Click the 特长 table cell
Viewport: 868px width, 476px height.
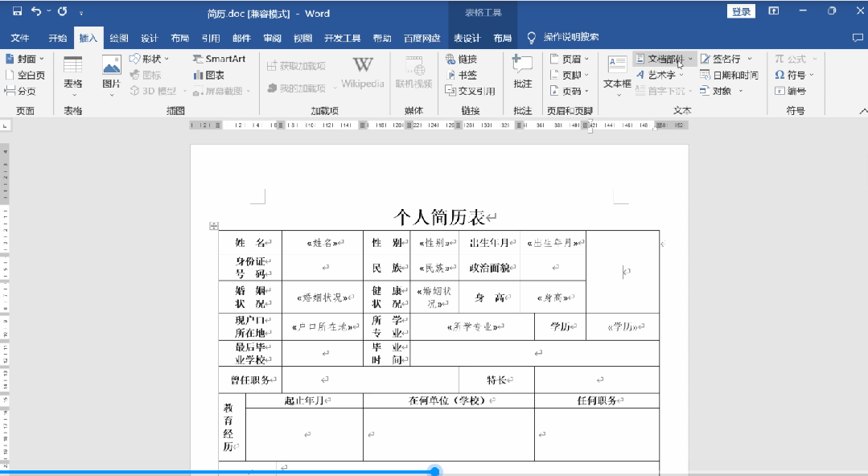496,380
